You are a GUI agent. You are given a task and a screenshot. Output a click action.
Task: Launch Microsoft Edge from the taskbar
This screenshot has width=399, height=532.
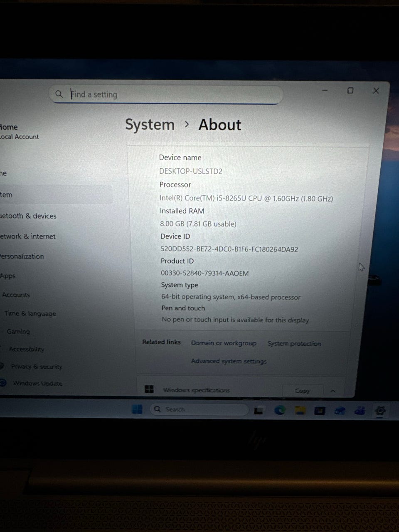(x=280, y=411)
